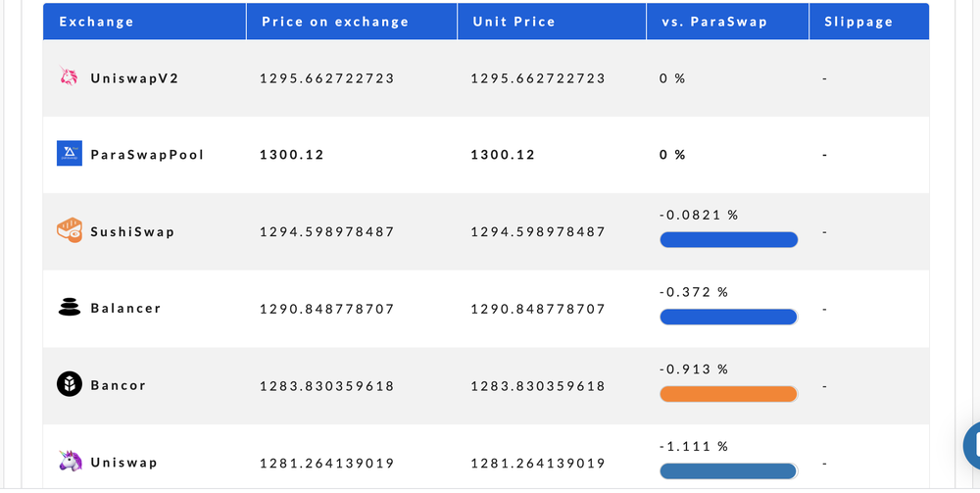Select the Uniswap exchange name
980x493 pixels.
click(x=123, y=463)
